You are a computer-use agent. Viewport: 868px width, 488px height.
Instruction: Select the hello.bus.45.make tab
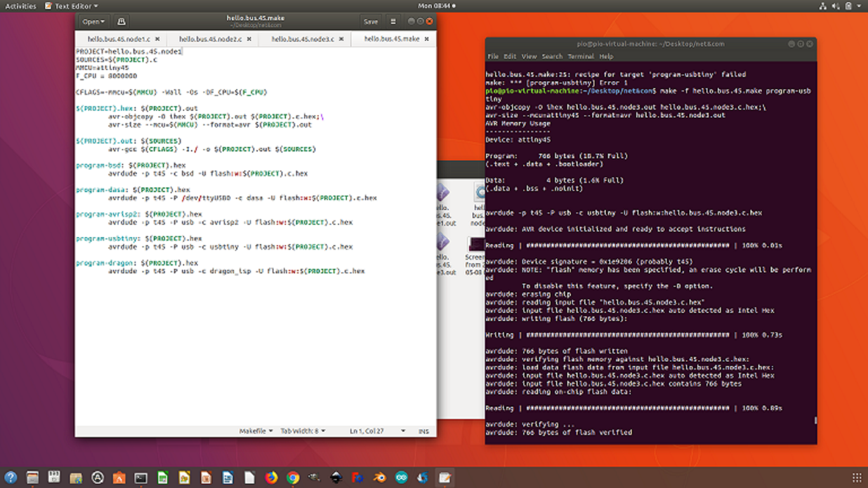point(392,39)
